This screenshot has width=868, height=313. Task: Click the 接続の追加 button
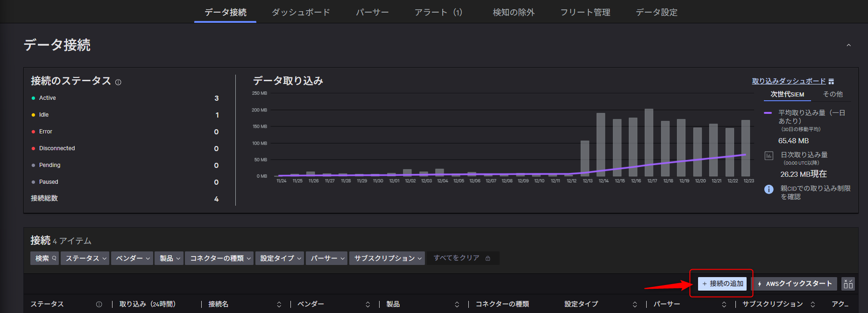click(722, 284)
